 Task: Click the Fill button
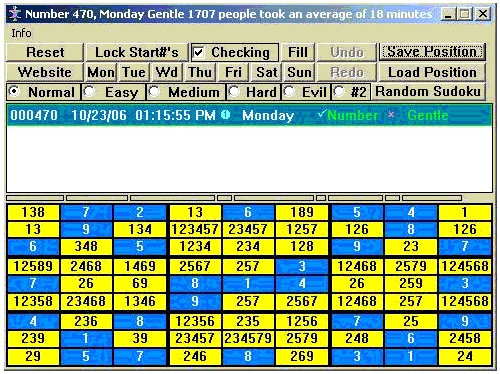(298, 52)
